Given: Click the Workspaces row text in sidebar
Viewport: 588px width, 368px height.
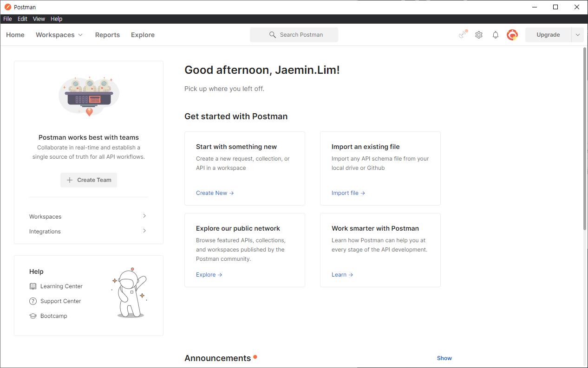Looking at the screenshot, I should 46,217.
